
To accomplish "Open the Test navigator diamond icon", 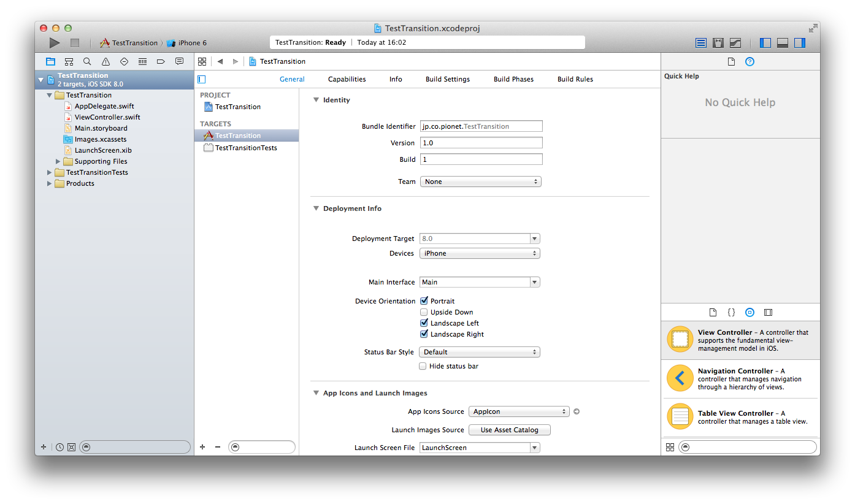I will click(124, 61).
